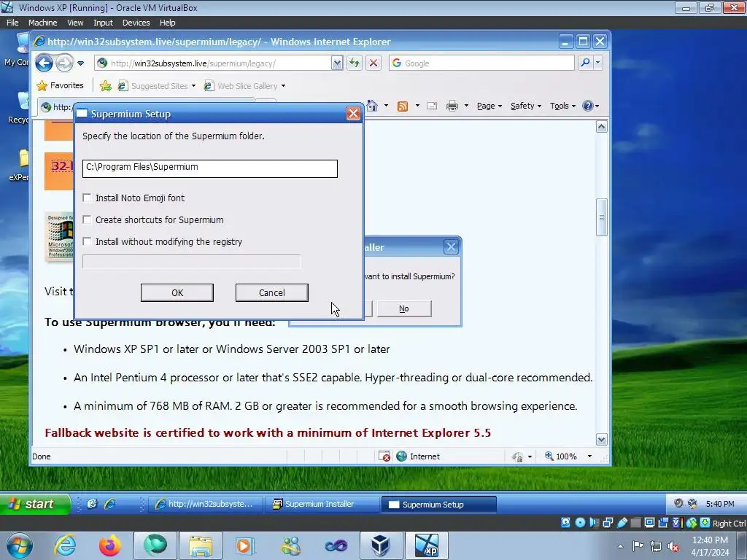Click the VirtualBox USB status icon
The height and width of the screenshot is (560, 747).
point(622,523)
